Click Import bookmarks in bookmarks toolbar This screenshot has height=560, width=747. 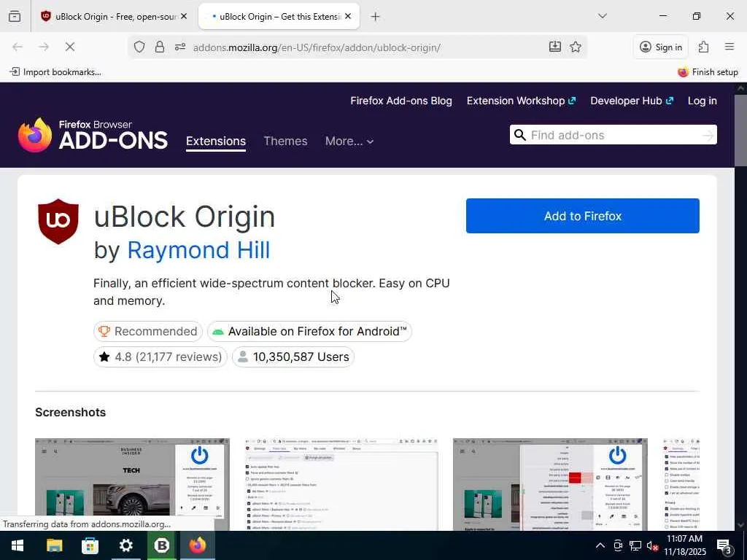click(55, 72)
